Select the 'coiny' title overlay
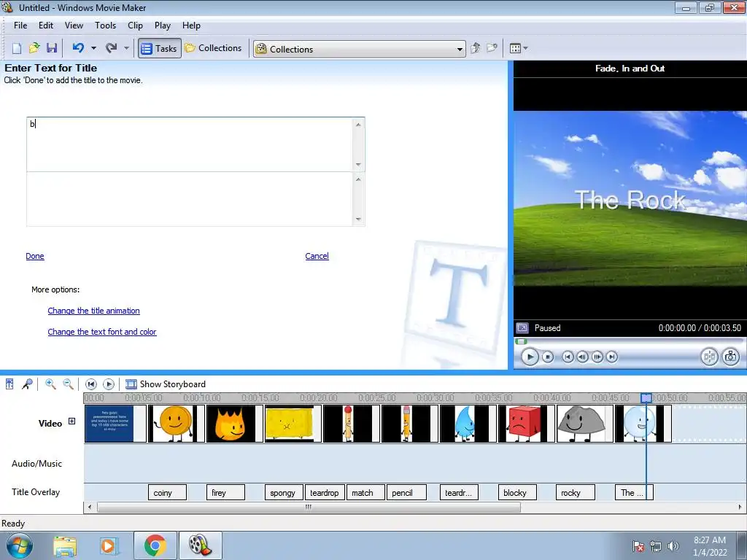Screen dimensions: 747x560 click(167, 492)
